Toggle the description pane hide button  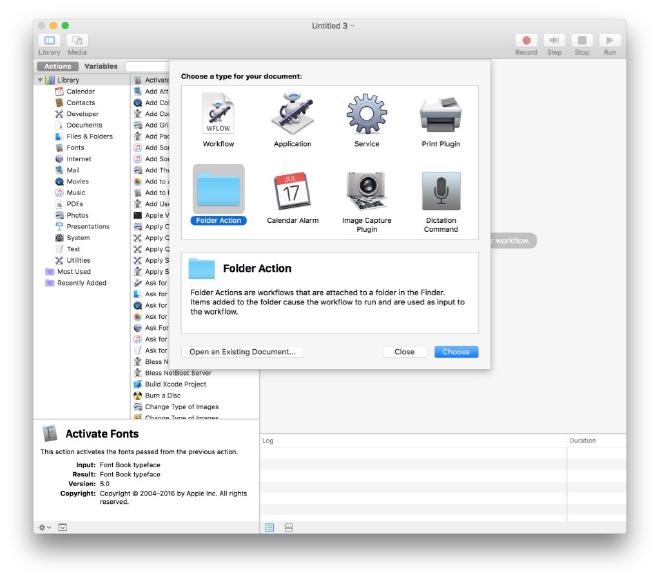click(x=63, y=528)
